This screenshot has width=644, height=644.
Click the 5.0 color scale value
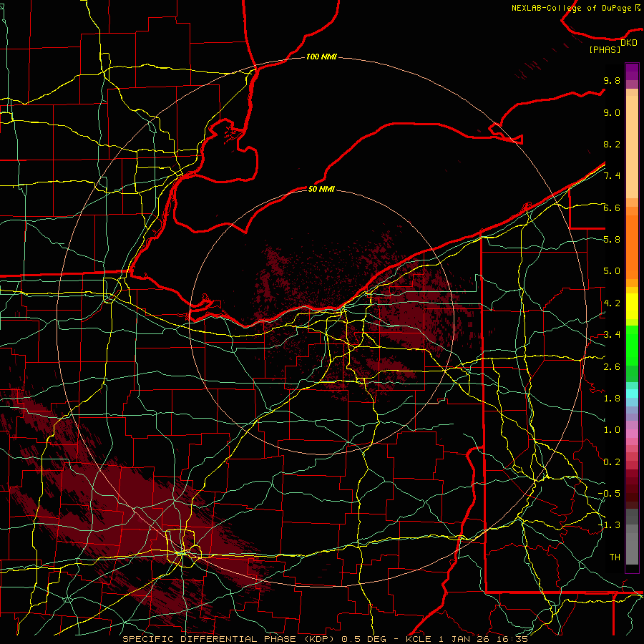pyautogui.click(x=612, y=271)
